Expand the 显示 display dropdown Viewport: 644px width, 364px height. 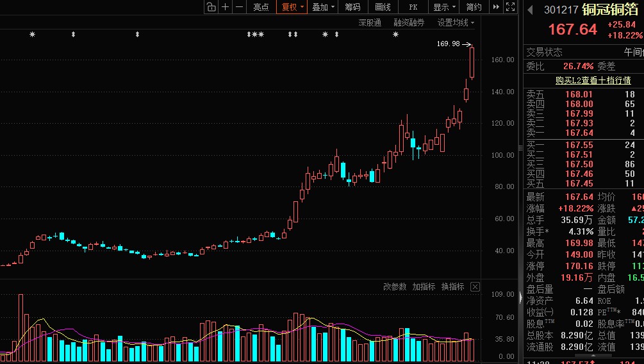pos(444,7)
